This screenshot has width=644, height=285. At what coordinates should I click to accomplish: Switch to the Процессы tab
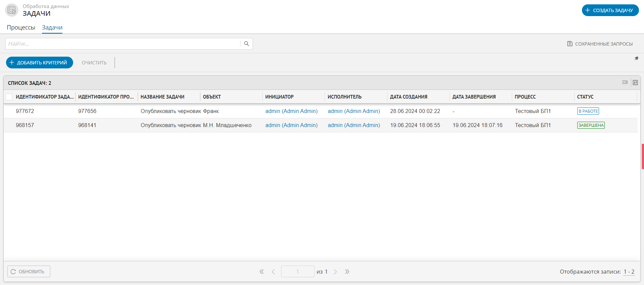click(21, 27)
